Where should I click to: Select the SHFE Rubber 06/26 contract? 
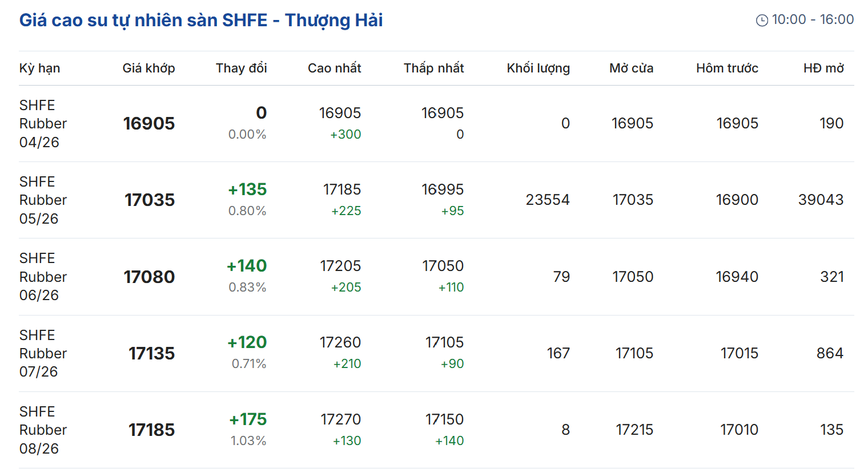[x=43, y=277]
